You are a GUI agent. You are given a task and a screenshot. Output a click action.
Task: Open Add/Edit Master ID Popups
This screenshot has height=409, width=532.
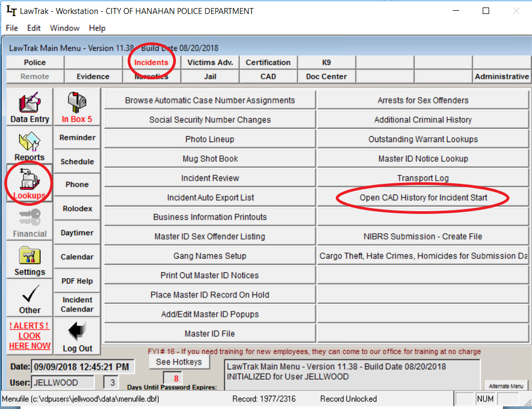(x=210, y=314)
